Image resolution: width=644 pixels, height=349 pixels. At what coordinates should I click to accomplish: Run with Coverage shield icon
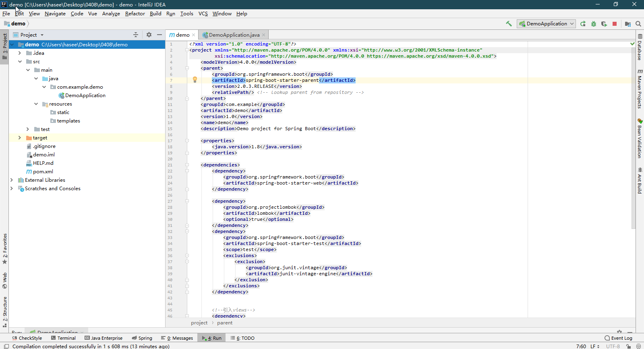[x=604, y=24]
